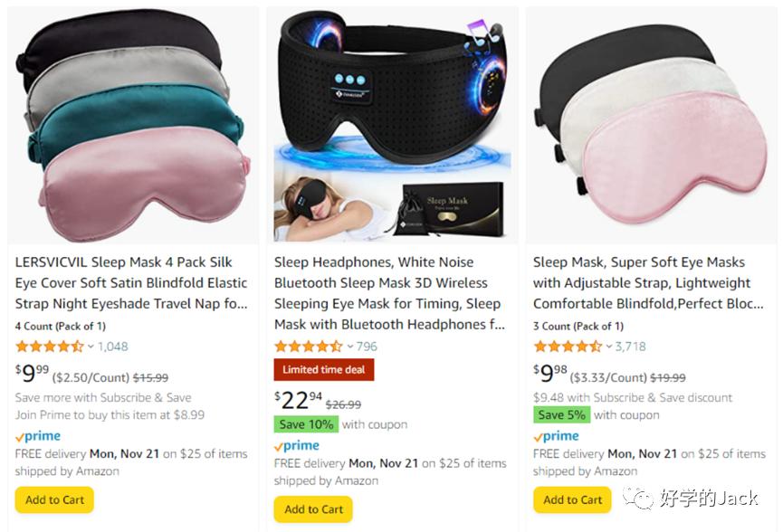Click the star rating of Bluetooth sleep headphones

308,347
